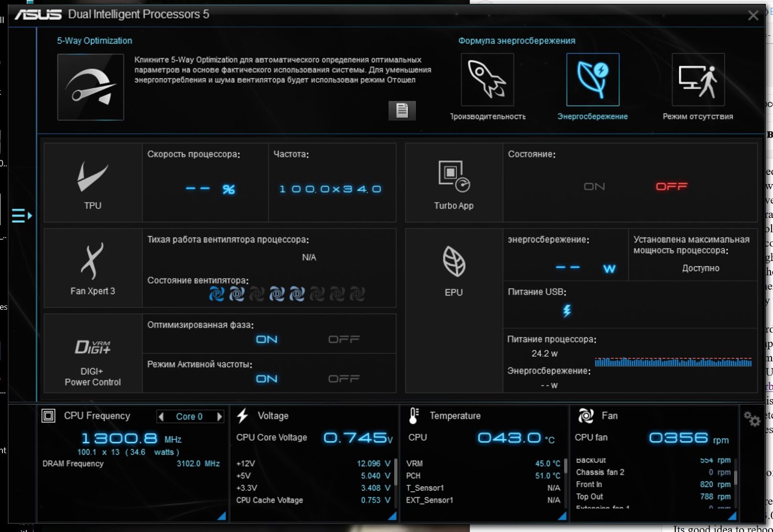Expand the Voltage panel corner arrow
Viewport: 773px width, 532px height.
[392, 516]
